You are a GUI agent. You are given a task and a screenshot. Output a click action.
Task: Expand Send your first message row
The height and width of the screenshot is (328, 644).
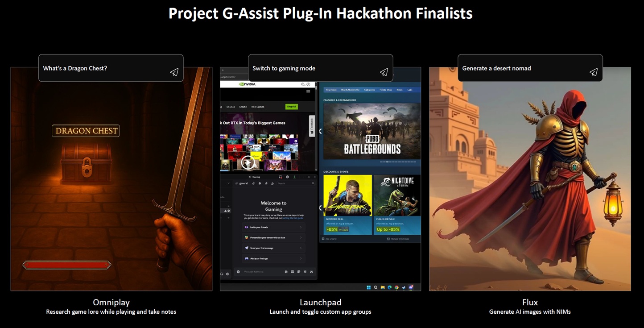coord(273,248)
